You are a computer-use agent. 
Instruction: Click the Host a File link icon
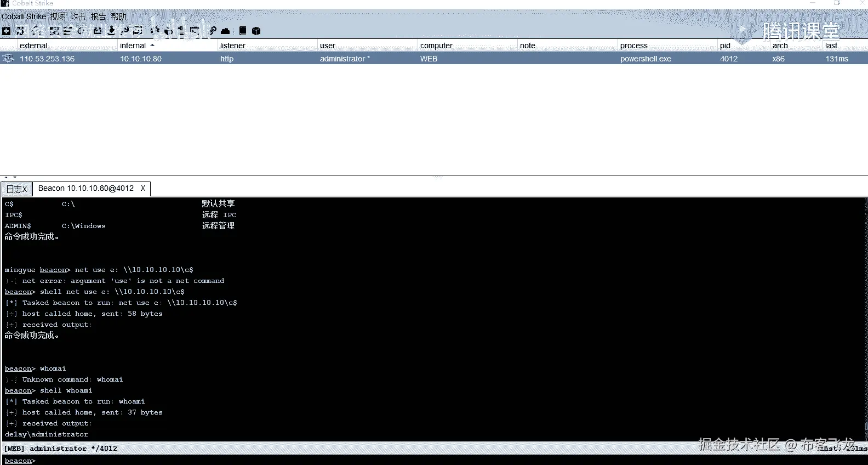(x=213, y=31)
